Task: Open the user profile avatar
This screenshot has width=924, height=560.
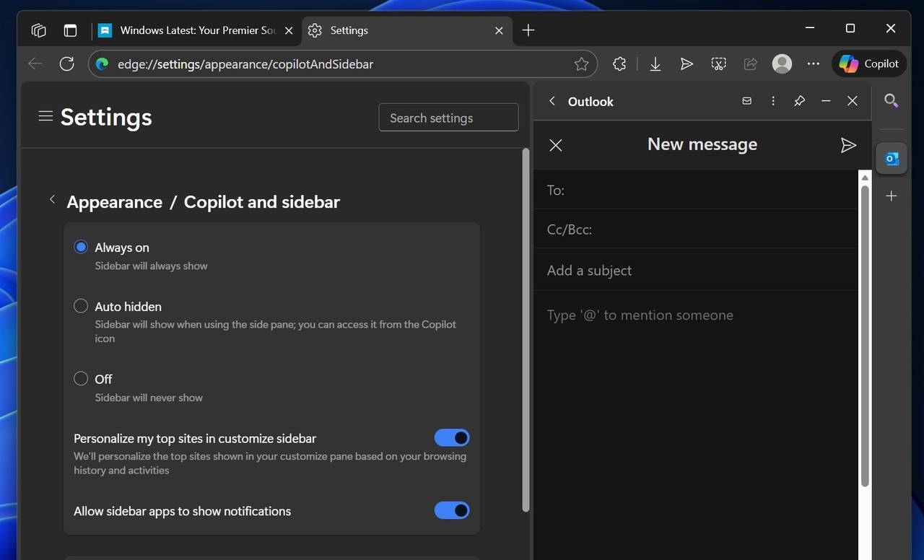Action: point(782,64)
